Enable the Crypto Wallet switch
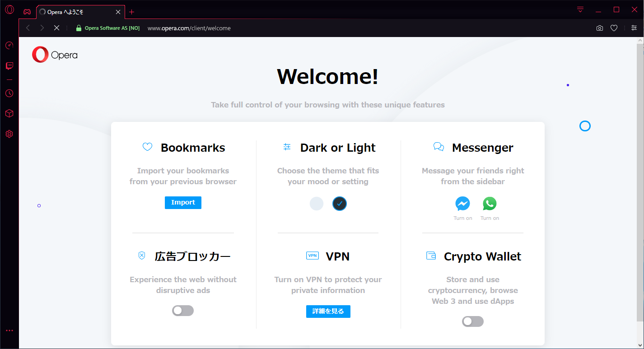Image resolution: width=644 pixels, height=349 pixels. pos(473,321)
